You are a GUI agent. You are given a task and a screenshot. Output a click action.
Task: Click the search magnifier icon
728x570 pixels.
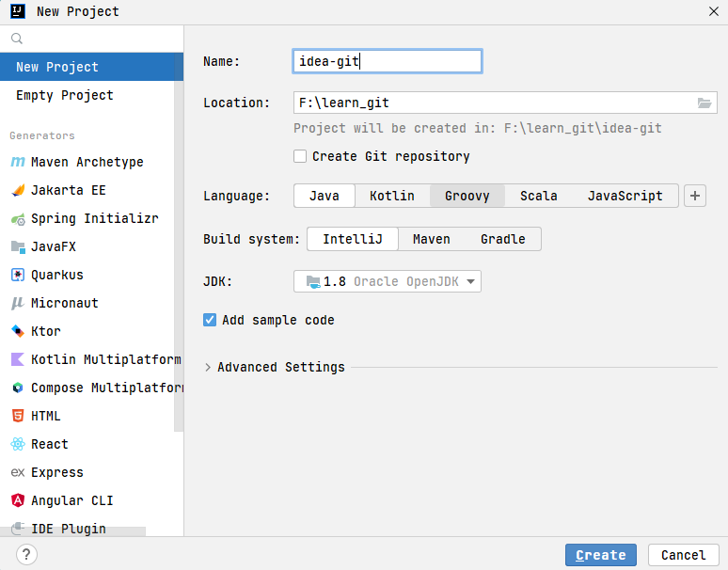[x=17, y=39]
